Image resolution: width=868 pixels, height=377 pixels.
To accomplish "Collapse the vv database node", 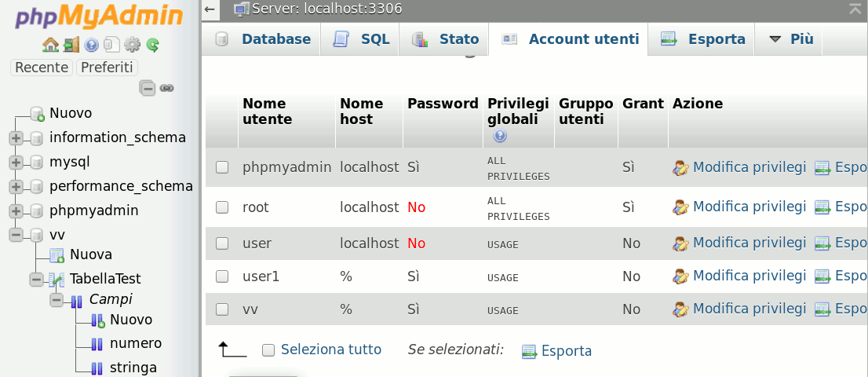I will click(x=16, y=236).
